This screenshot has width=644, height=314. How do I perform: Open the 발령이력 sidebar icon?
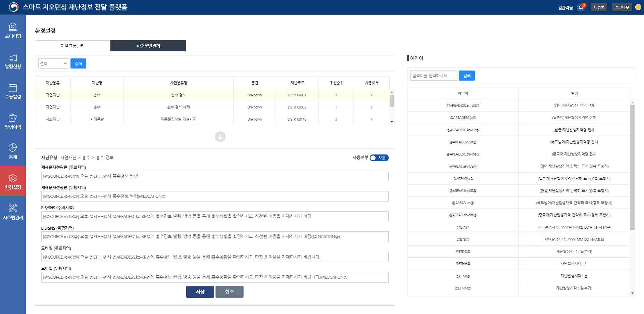click(x=13, y=118)
